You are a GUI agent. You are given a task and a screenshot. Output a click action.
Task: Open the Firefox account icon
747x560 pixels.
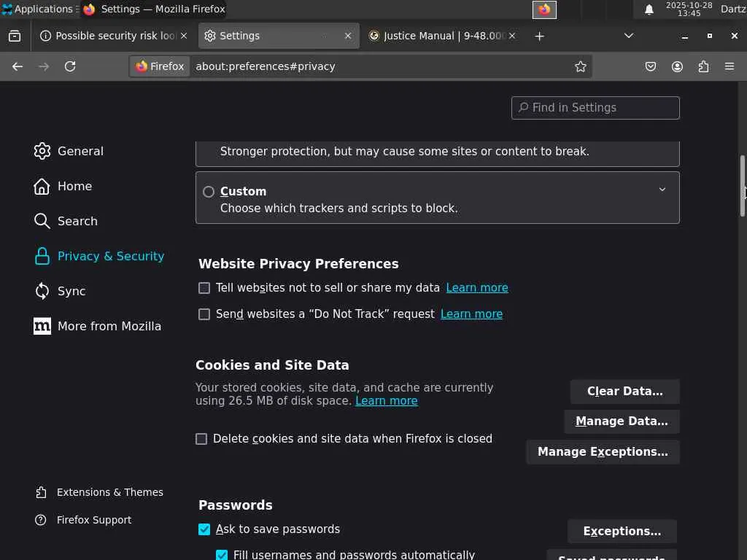click(677, 66)
